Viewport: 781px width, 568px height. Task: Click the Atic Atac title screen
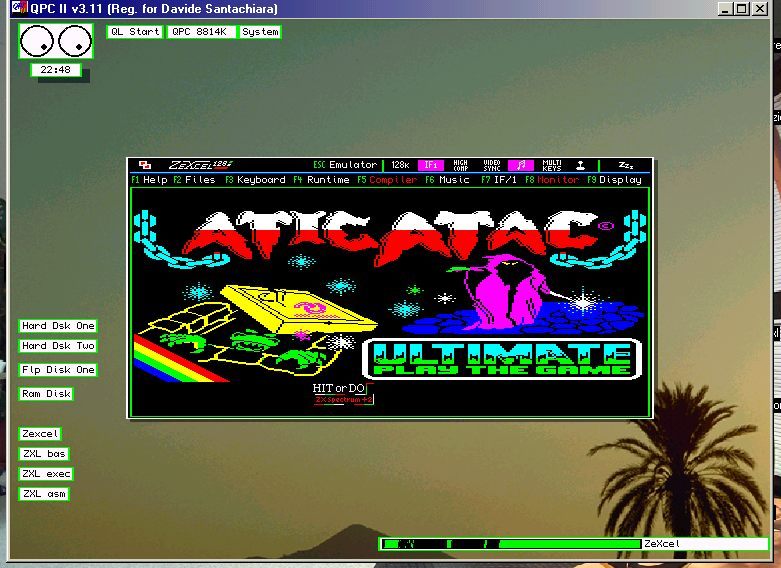click(390, 302)
